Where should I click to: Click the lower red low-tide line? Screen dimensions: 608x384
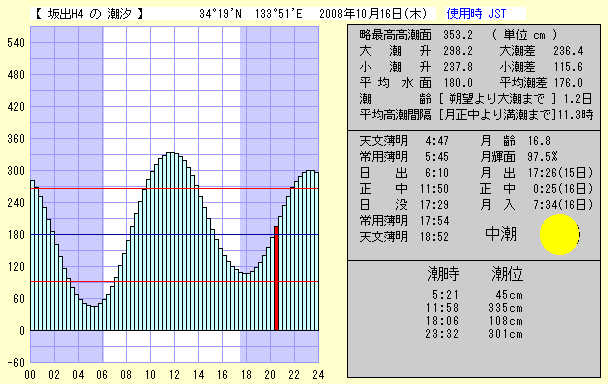pyautogui.click(x=174, y=282)
